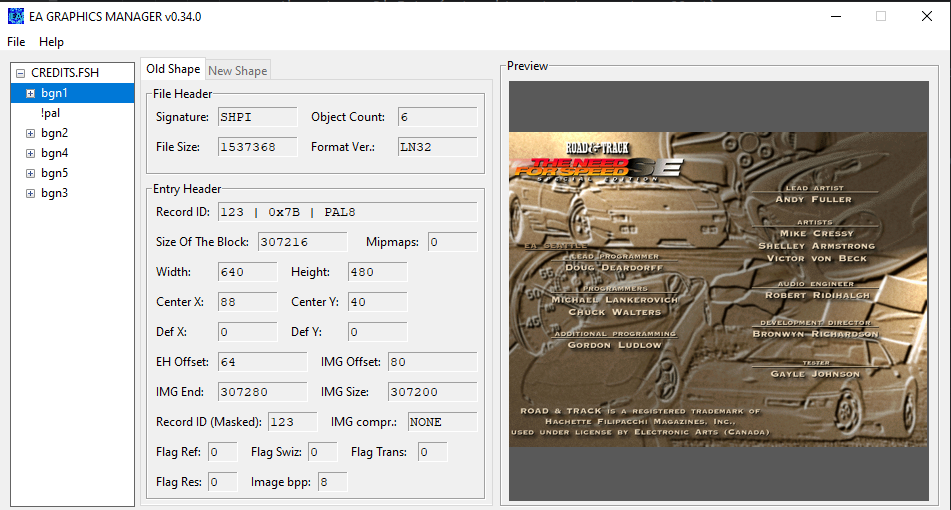Image resolution: width=951 pixels, height=510 pixels.
Task: Click the EA Graphics Manager app icon
Action: [15, 16]
